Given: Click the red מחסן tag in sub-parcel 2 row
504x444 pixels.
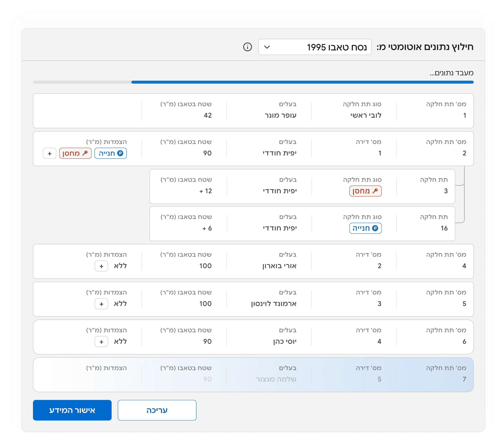Looking at the screenshot, I should point(75,153).
